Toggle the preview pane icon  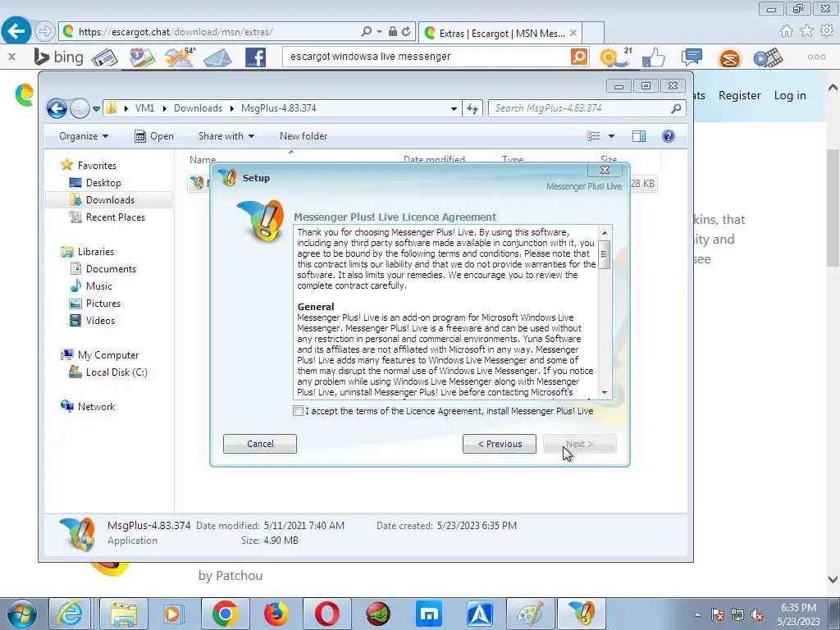click(x=638, y=136)
